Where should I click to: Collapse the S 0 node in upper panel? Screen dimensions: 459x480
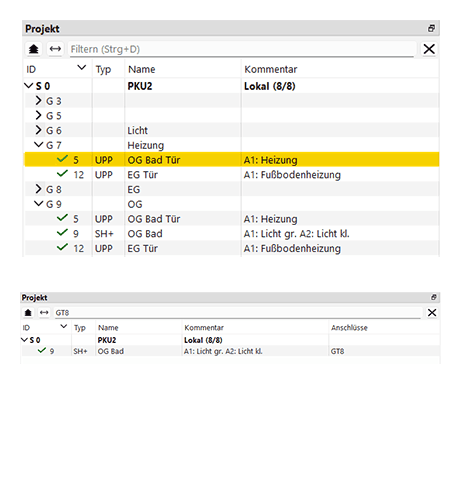pyautogui.click(x=29, y=86)
